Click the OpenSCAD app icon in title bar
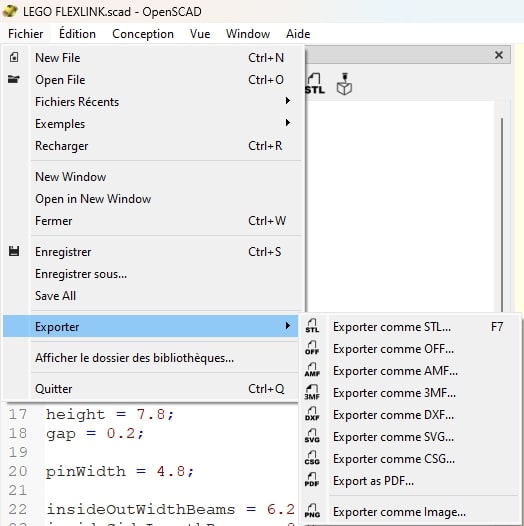The width and height of the screenshot is (524, 526). (10, 11)
